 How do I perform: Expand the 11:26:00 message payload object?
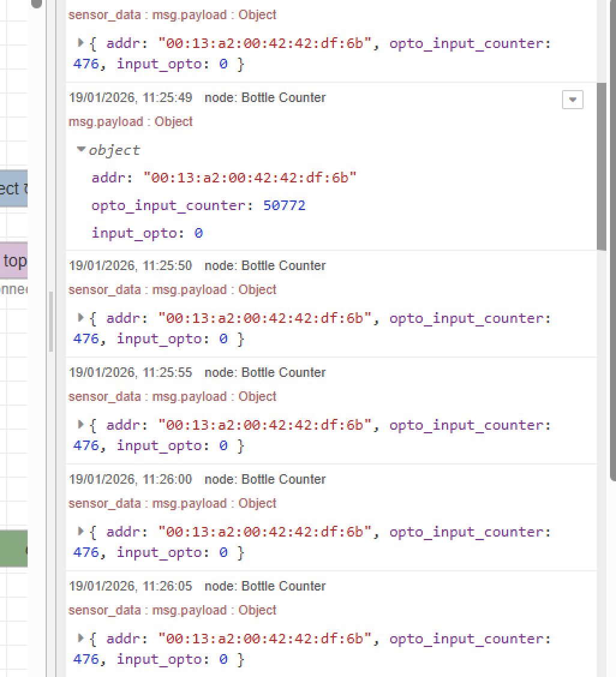tap(81, 531)
